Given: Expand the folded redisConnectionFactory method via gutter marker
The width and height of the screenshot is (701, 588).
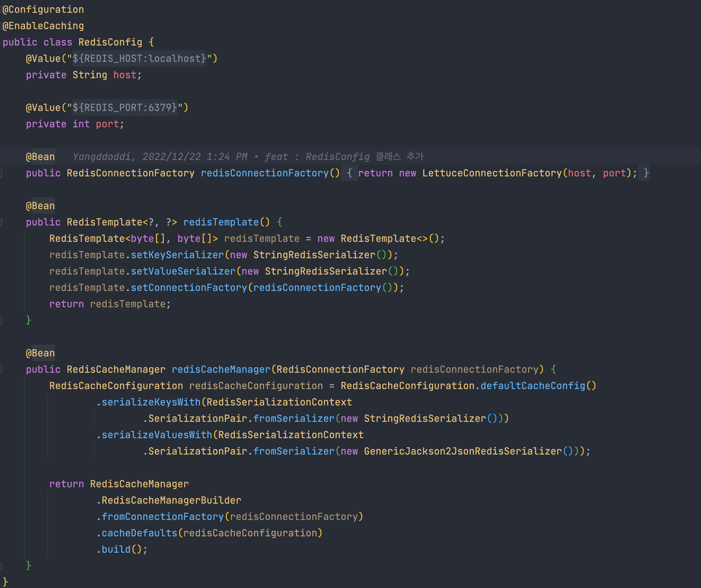Looking at the screenshot, I should pos(1,173).
